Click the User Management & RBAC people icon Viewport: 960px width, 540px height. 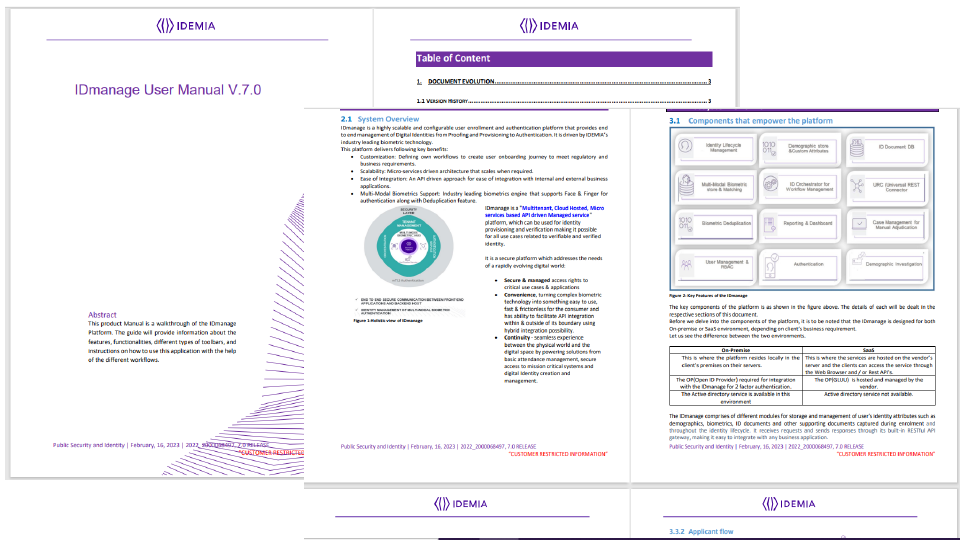point(686,264)
